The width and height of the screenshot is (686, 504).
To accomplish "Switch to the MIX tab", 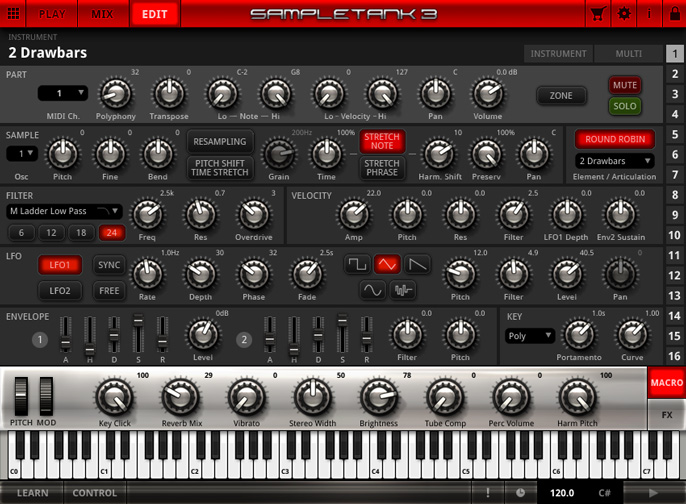I will [102, 14].
